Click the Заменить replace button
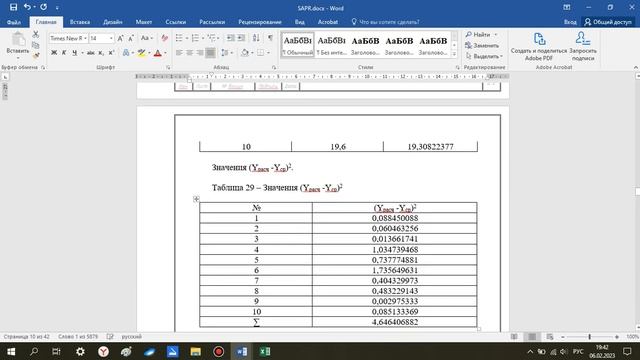Screen dimensions: 640x360 click(482, 45)
